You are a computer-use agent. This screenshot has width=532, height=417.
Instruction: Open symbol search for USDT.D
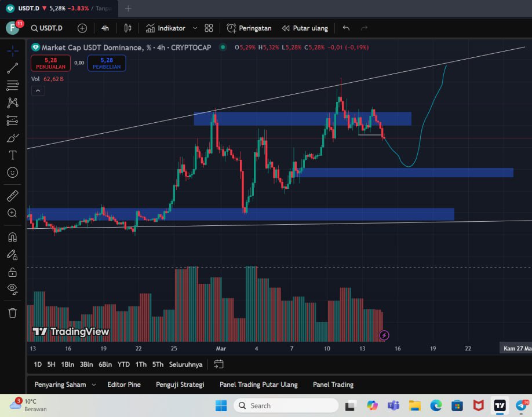[x=47, y=28]
